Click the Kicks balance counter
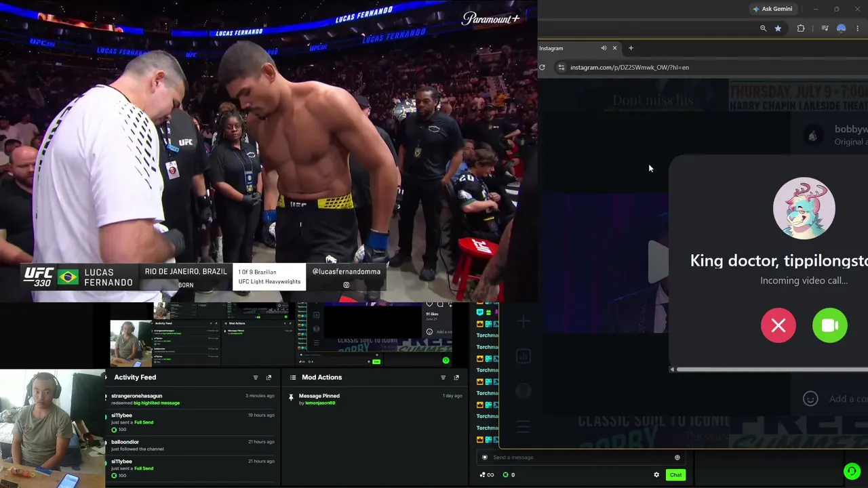 pos(509,475)
